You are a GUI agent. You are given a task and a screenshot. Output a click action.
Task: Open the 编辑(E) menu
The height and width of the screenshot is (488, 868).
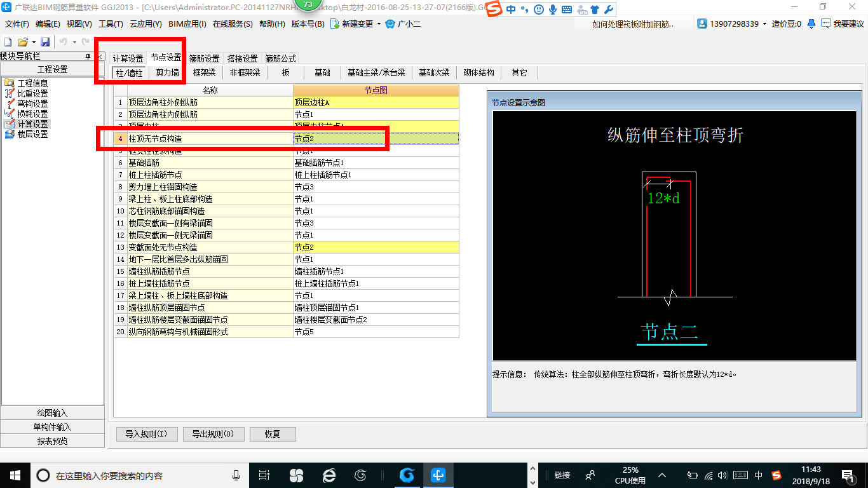coord(48,24)
